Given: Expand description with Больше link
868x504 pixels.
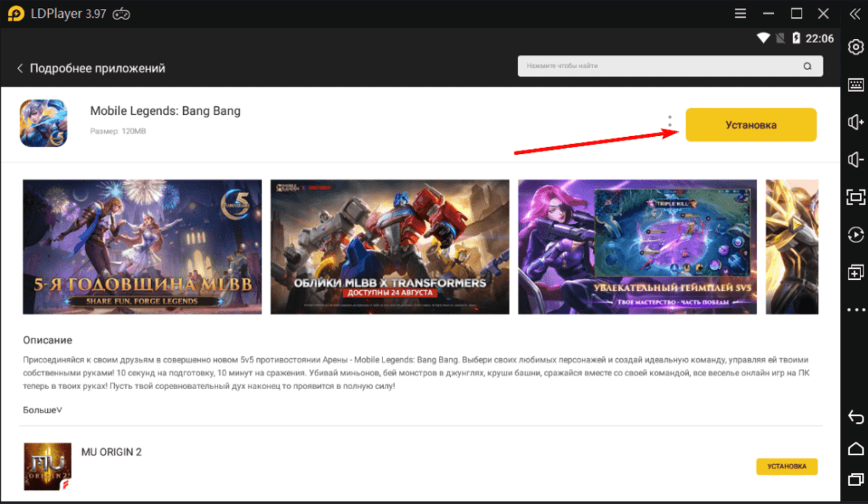Looking at the screenshot, I should pos(42,410).
